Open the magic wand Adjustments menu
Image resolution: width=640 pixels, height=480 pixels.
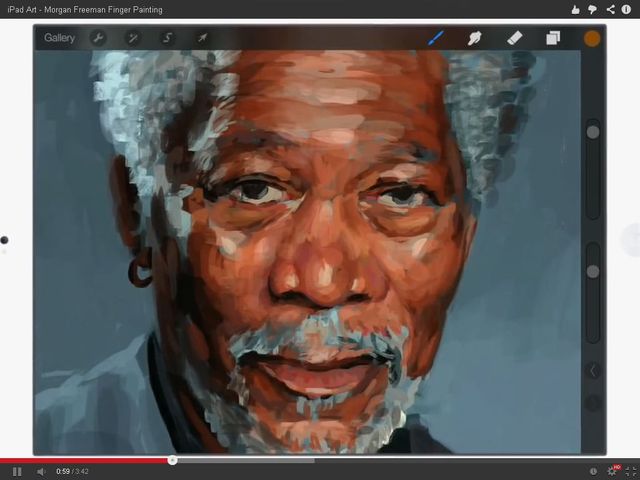[x=133, y=38]
